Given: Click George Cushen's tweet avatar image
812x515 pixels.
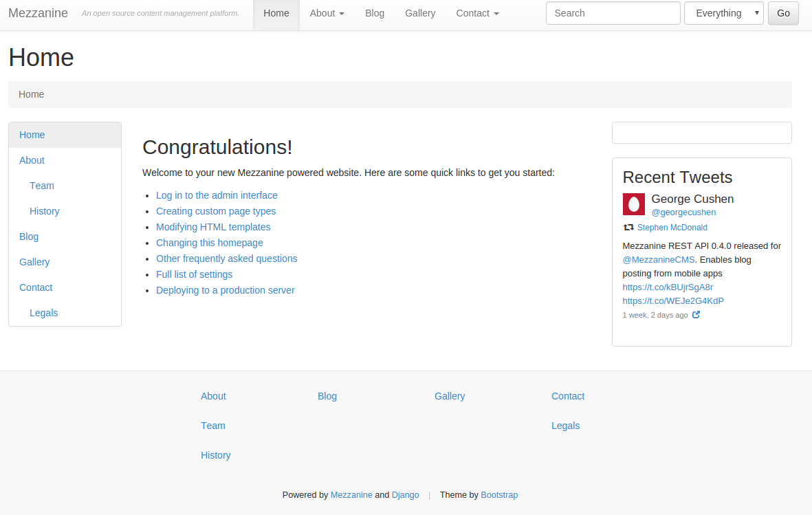Looking at the screenshot, I should coord(633,204).
